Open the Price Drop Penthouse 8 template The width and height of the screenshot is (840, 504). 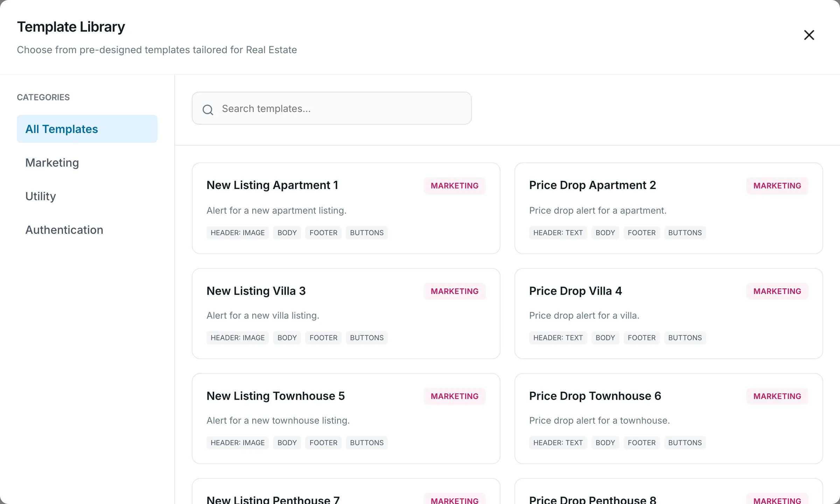[668, 491]
